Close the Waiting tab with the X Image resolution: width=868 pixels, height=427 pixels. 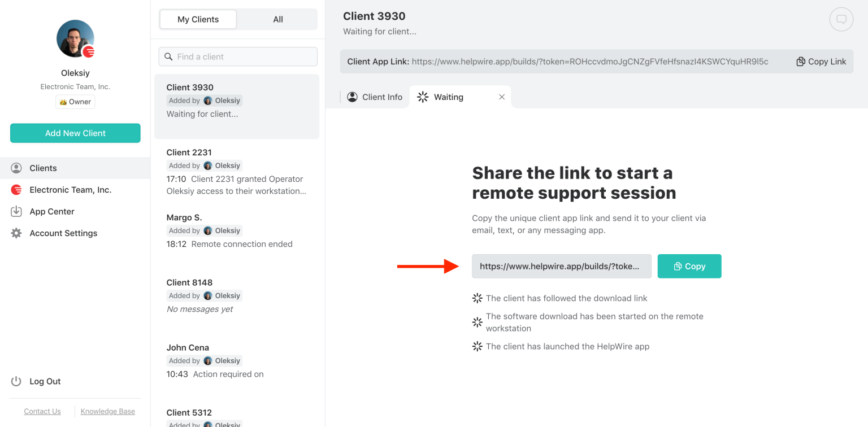pyautogui.click(x=502, y=97)
